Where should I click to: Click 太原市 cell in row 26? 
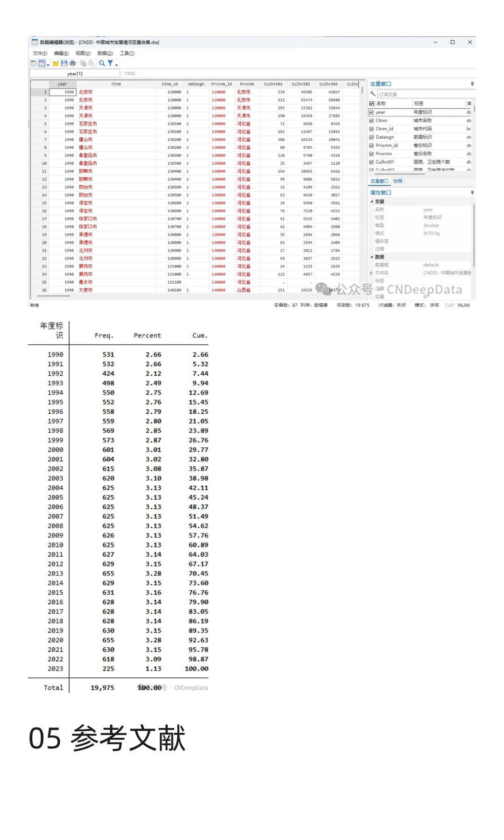pyautogui.click(x=116, y=290)
